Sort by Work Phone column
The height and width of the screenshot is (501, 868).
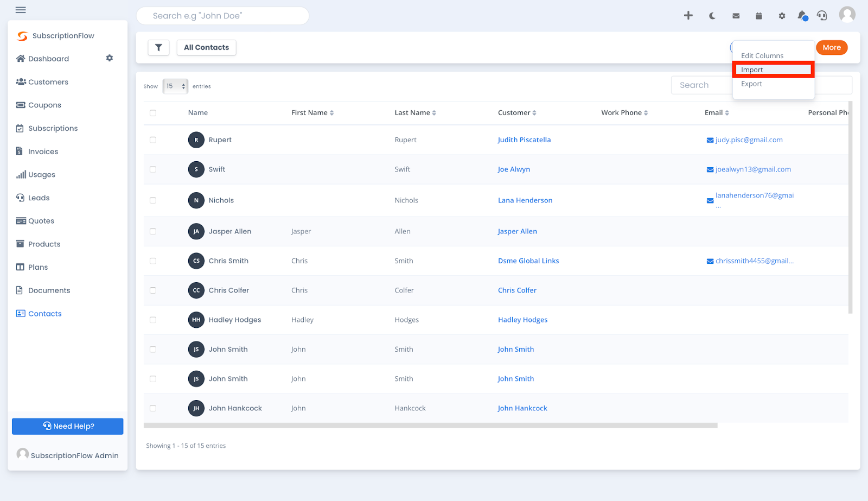(x=624, y=113)
